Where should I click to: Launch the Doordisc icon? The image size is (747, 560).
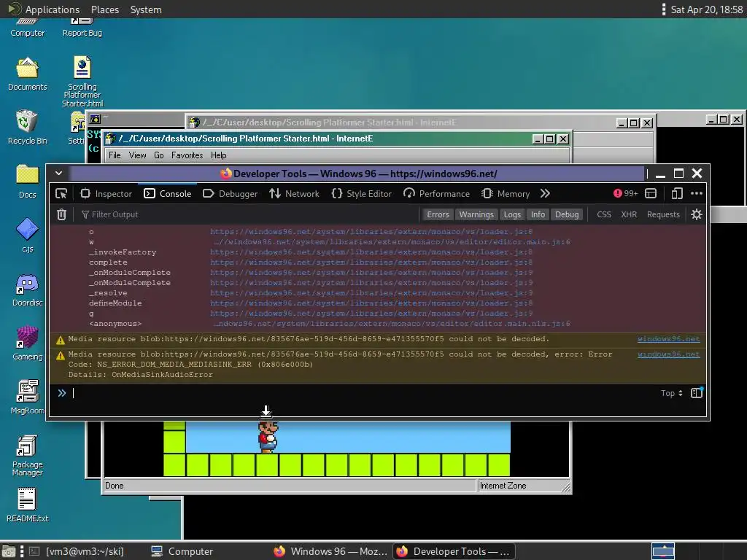click(x=27, y=289)
